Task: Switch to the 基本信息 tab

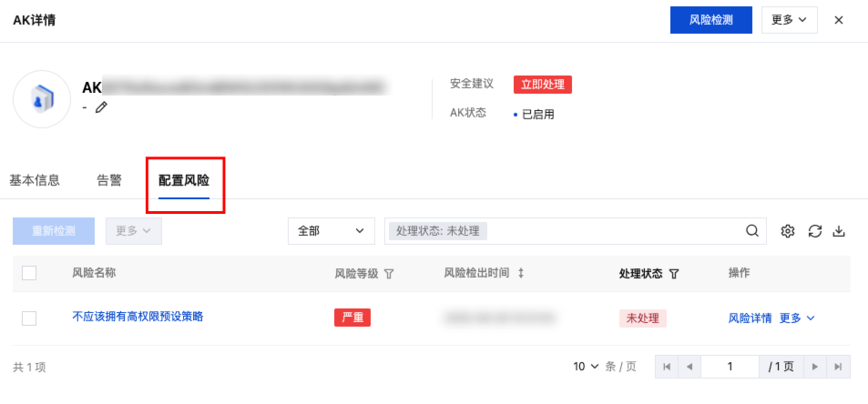Action: [x=35, y=180]
